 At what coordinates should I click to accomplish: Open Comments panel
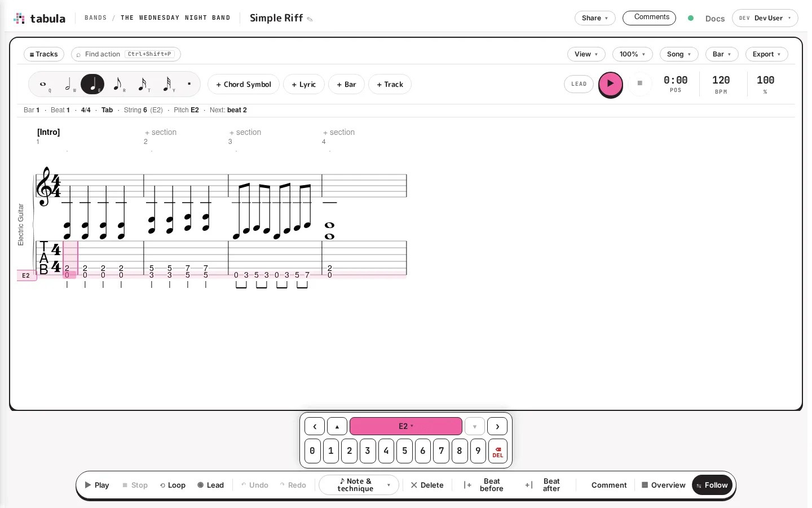[649, 18]
